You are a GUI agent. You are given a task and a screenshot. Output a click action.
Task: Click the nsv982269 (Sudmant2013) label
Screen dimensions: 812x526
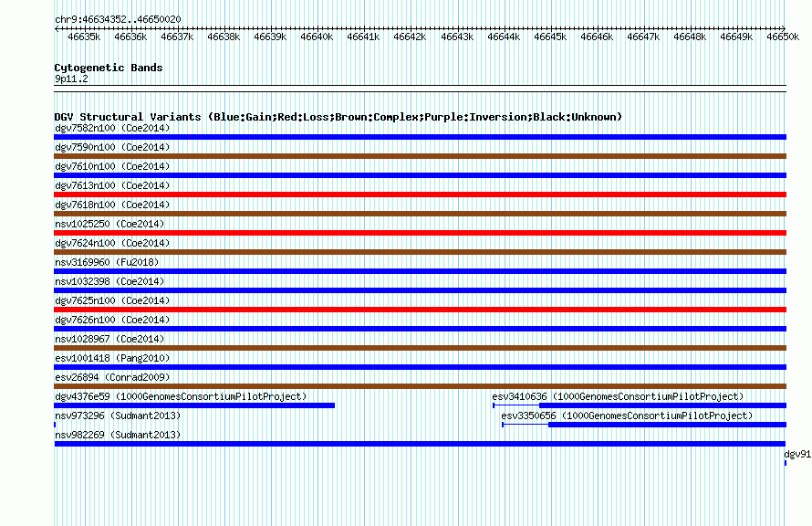[118, 435]
